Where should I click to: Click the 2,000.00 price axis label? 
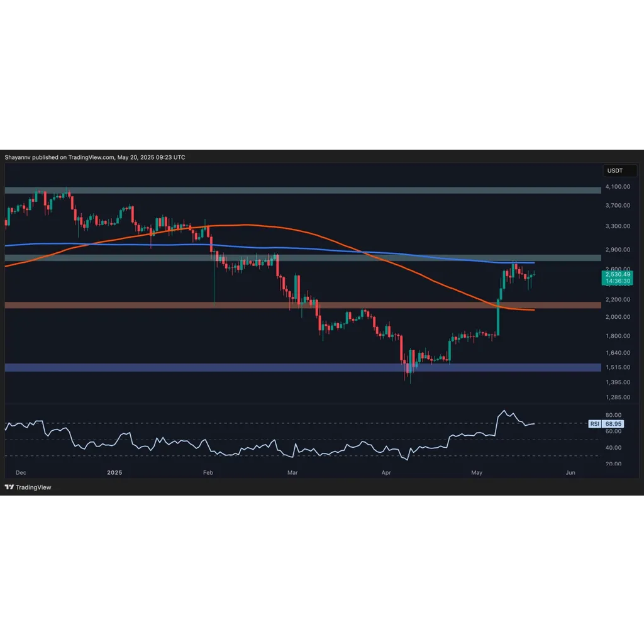(618, 317)
